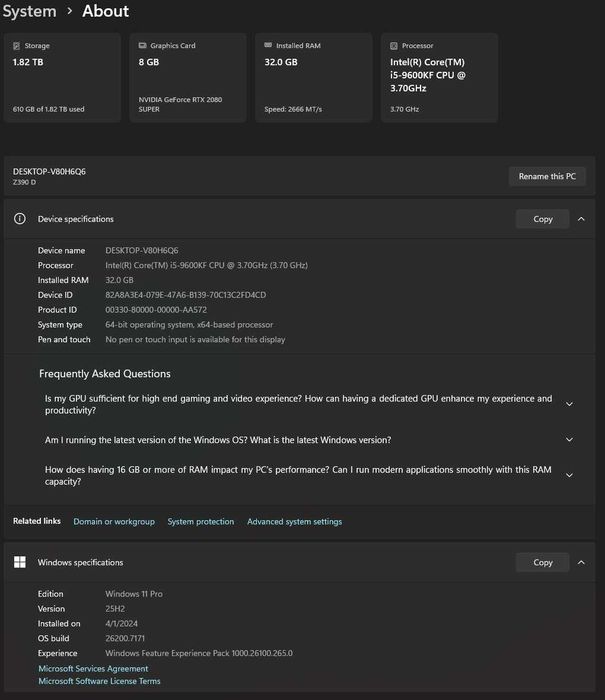The width and height of the screenshot is (605, 700).
Task: Click the Processor card icon
Action: click(394, 46)
